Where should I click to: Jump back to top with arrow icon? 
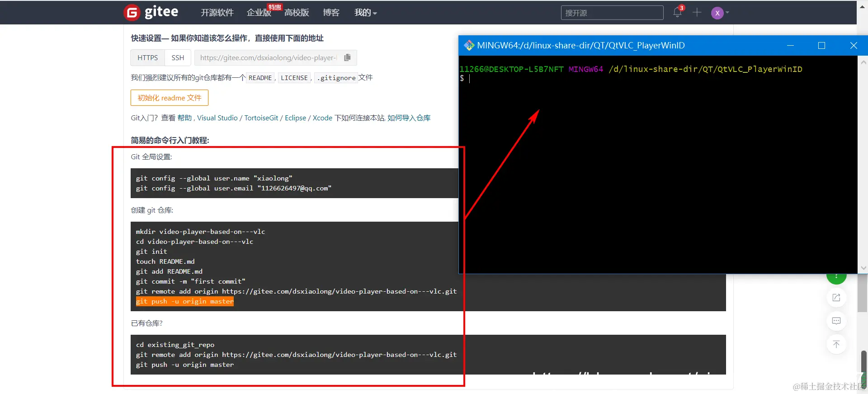tap(836, 344)
